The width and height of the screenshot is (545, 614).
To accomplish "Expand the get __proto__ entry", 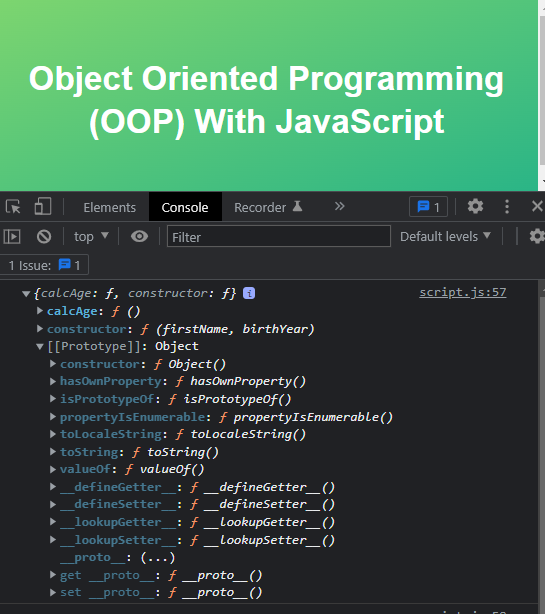I will pos(52,574).
